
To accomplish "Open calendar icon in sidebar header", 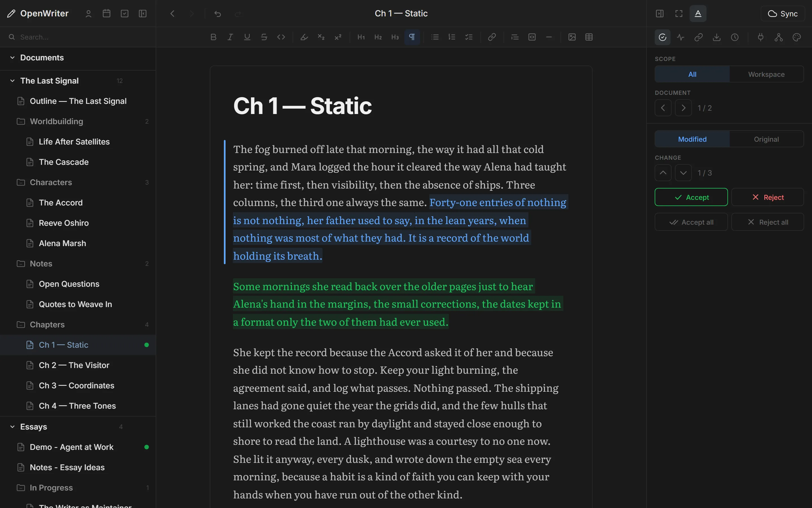I will coord(107,14).
